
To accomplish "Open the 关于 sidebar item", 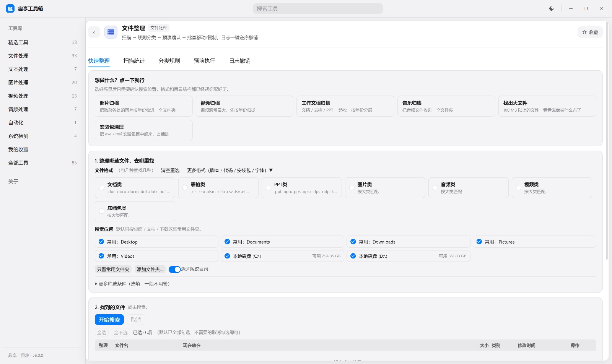I will [42, 182].
